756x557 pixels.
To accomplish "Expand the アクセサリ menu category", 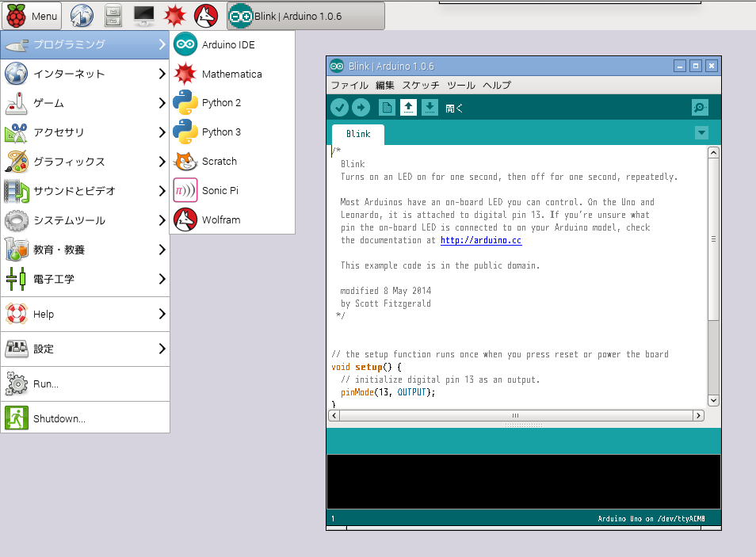I will 85,132.
